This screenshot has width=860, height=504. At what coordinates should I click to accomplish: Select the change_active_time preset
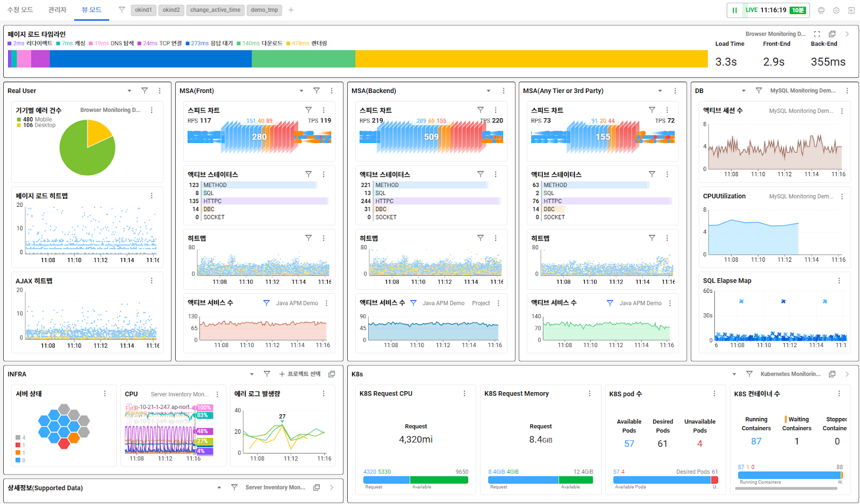click(x=216, y=10)
